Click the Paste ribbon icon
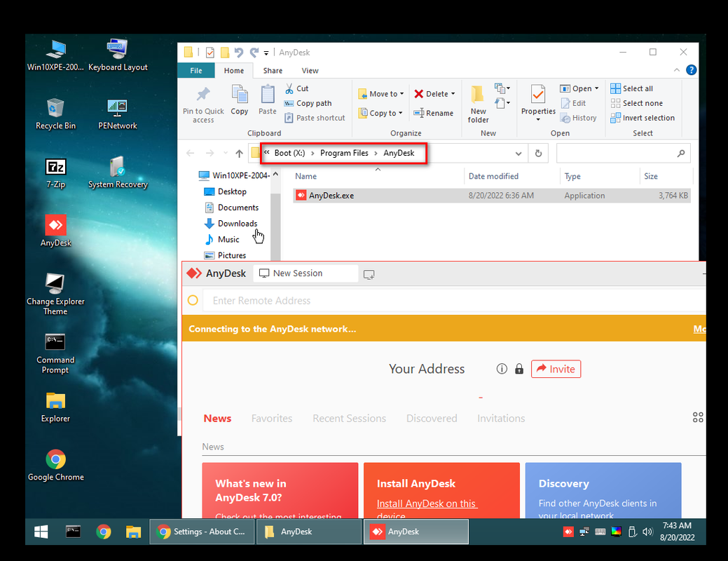This screenshot has width=728, height=561. tap(268, 100)
